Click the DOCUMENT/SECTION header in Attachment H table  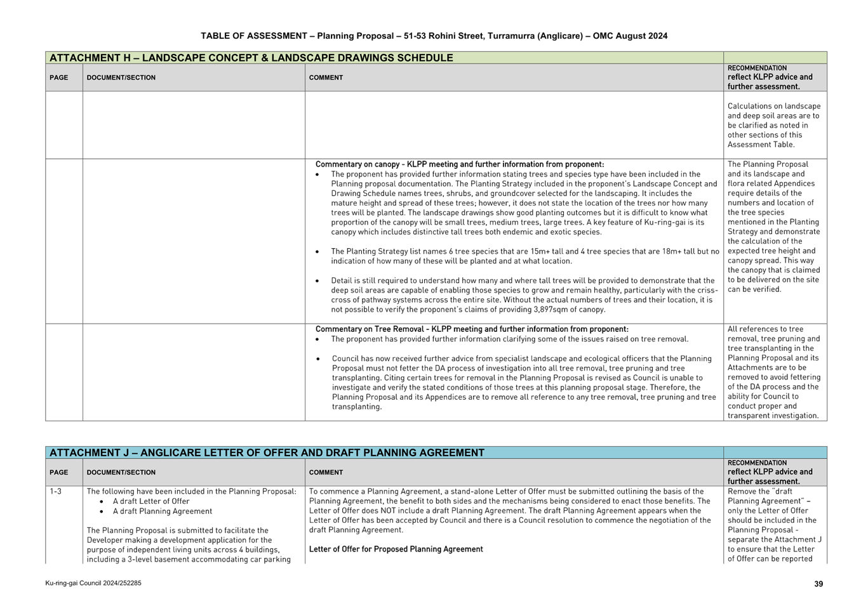point(121,77)
